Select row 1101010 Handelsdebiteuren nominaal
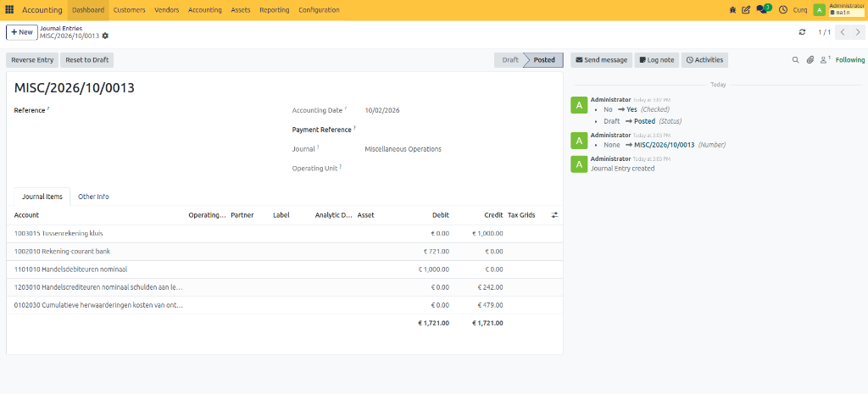Viewport: 868px width, 394px height. click(x=285, y=269)
